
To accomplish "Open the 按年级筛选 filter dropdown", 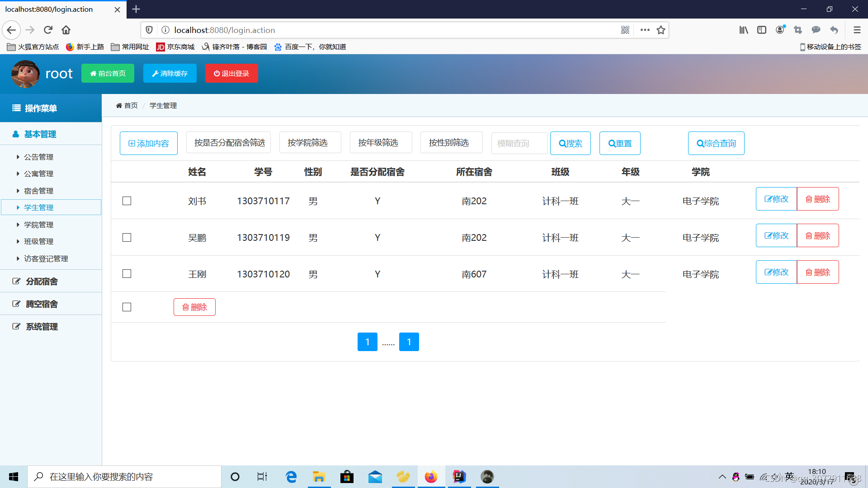I will click(x=381, y=143).
